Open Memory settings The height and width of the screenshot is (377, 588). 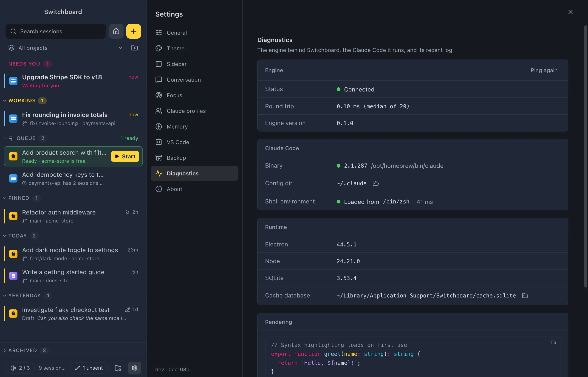[x=195, y=127]
